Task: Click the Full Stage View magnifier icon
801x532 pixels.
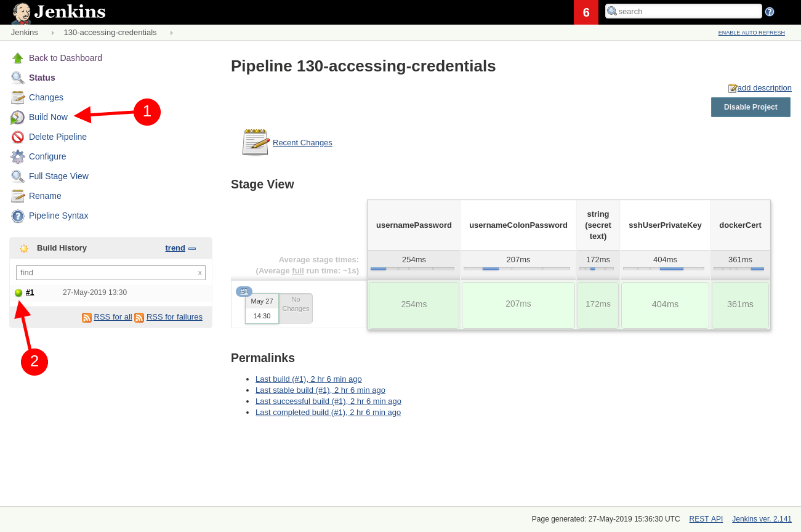Action: pos(18,176)
